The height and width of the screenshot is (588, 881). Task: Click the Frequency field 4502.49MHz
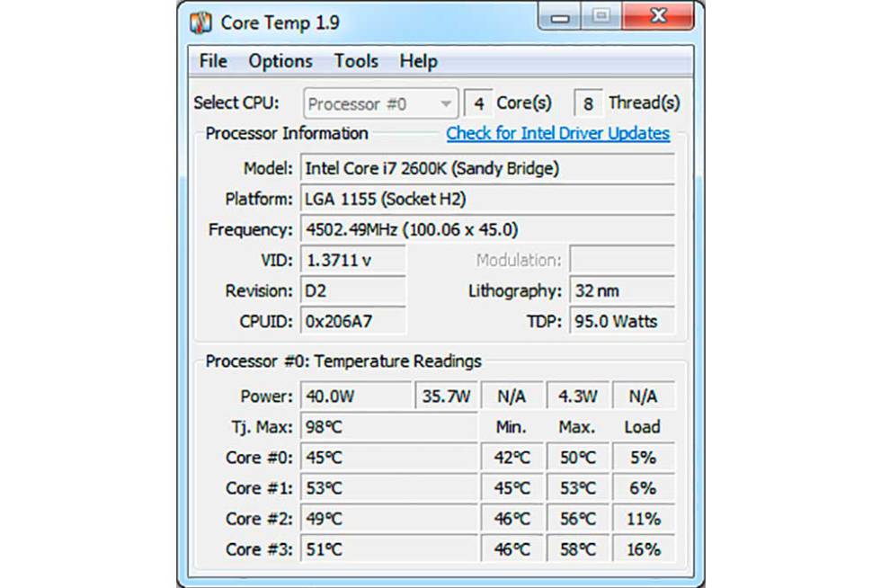coord(487,229)
